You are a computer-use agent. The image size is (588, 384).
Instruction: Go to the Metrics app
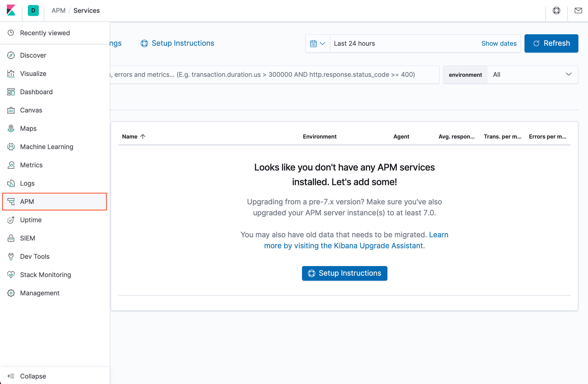click(x=31, y=165)
